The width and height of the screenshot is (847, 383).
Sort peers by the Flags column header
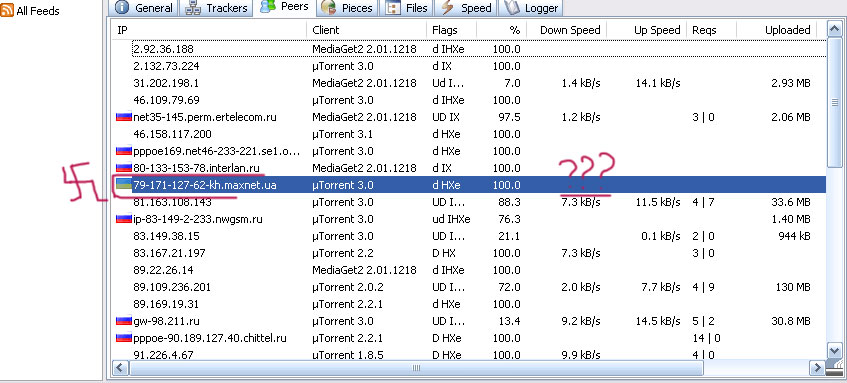[x=451, y=30]
